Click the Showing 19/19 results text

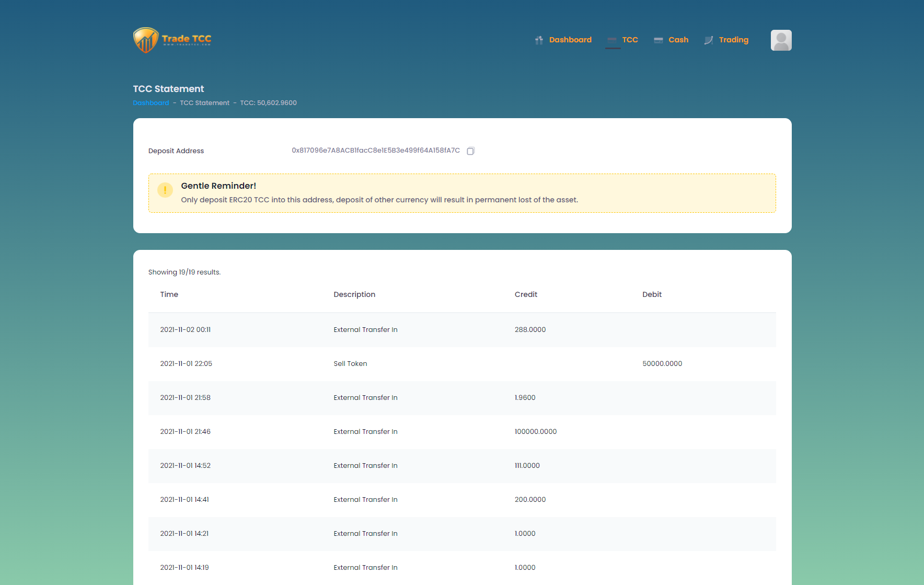(x=184, y=272)
